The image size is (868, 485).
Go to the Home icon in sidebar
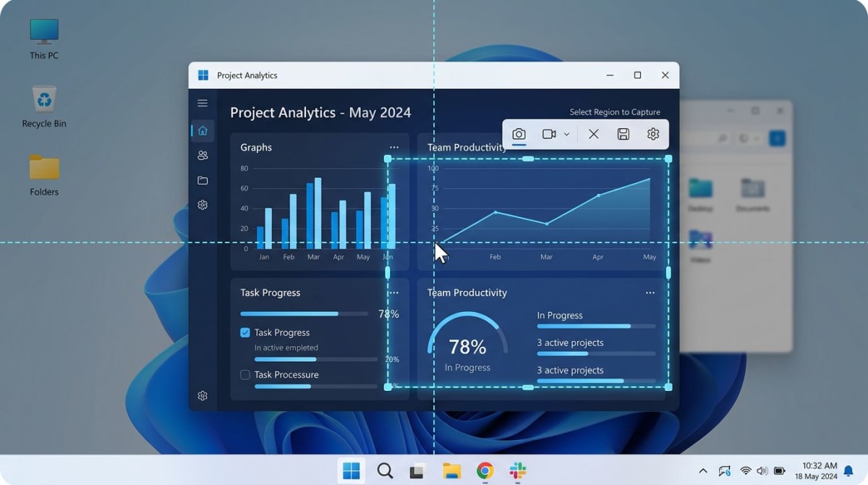pyautogui.click(x=203, y=131)
